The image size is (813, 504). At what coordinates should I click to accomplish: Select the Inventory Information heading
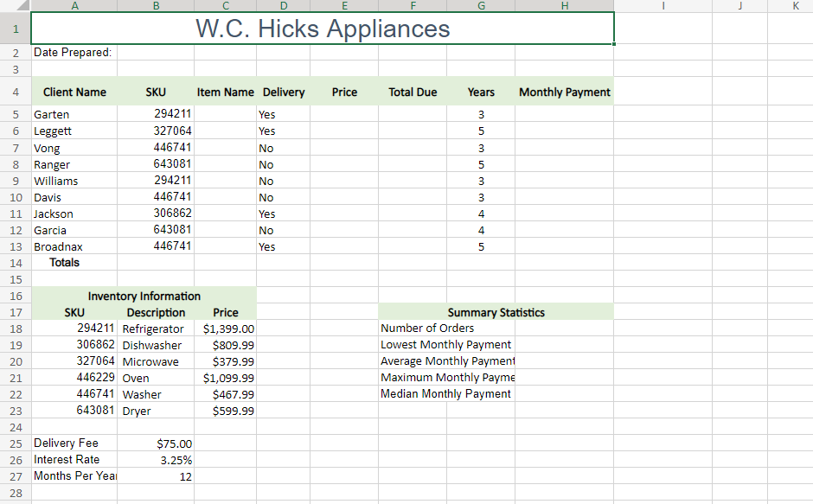(144, 296)
